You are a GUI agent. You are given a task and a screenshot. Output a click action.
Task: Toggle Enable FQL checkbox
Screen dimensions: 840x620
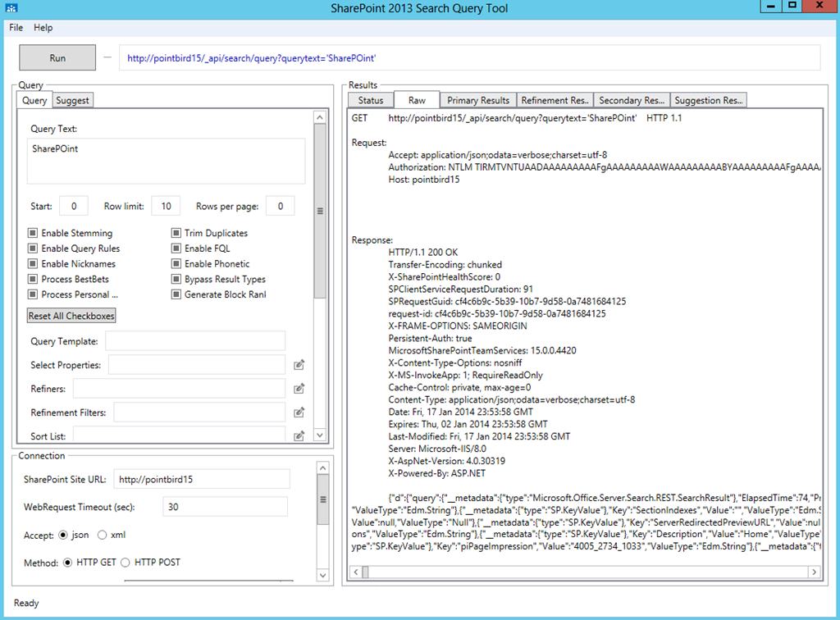click(176, 248)
